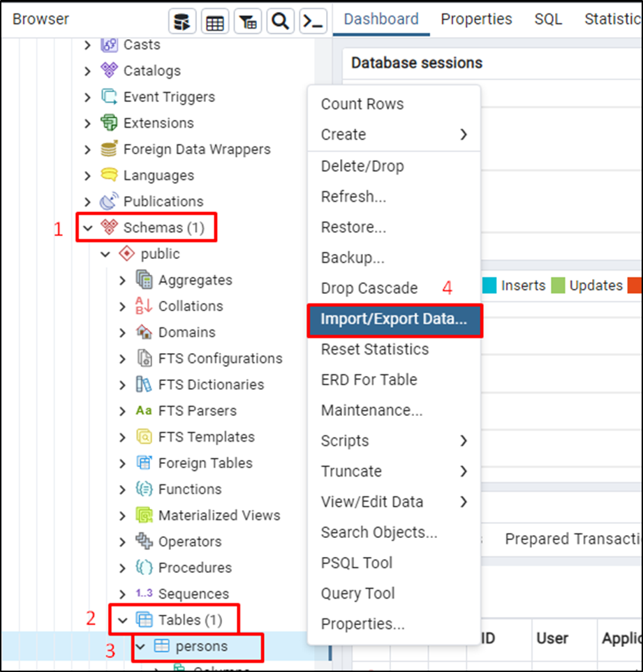Image resolution: width=643 pixels, height=672 pixels.
Task: Select Import/Export Data from the menu
Action: coord(394,320)
